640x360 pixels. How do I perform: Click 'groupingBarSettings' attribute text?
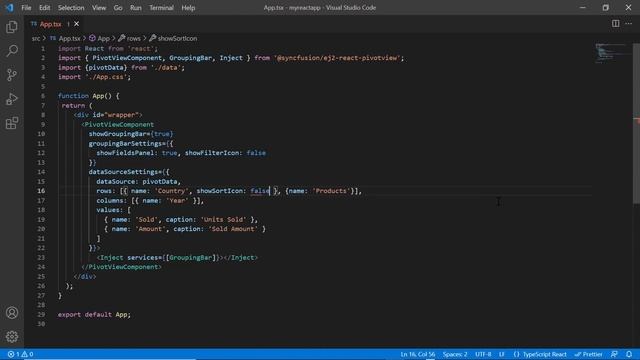tap(125, 144)
